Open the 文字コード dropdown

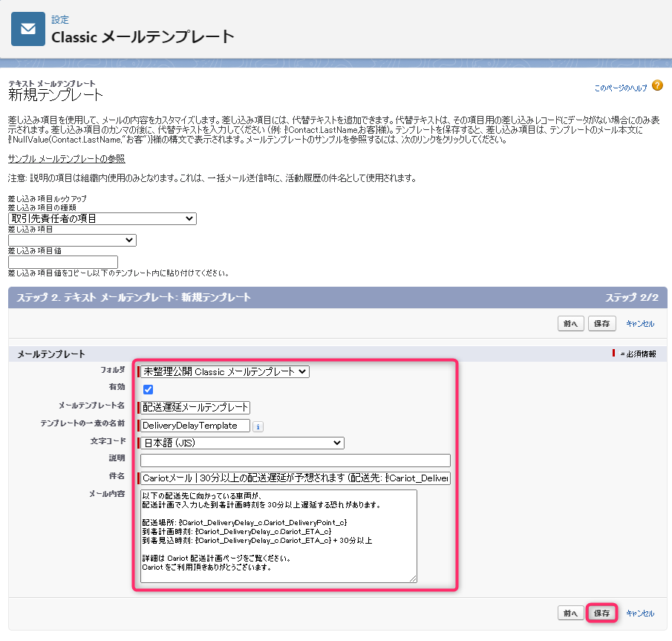coord(242,443)
